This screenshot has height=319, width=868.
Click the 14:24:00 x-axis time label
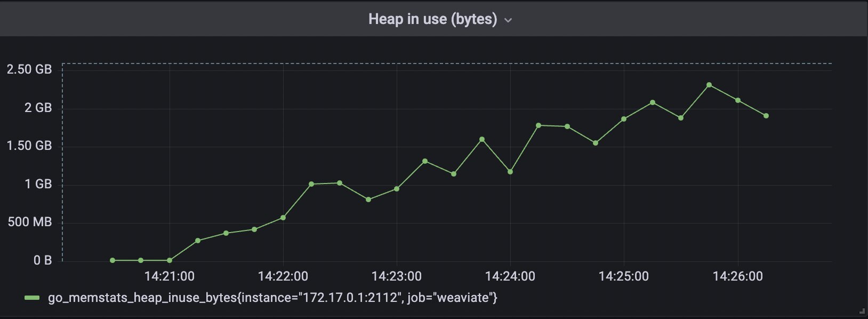click(510, 276)
